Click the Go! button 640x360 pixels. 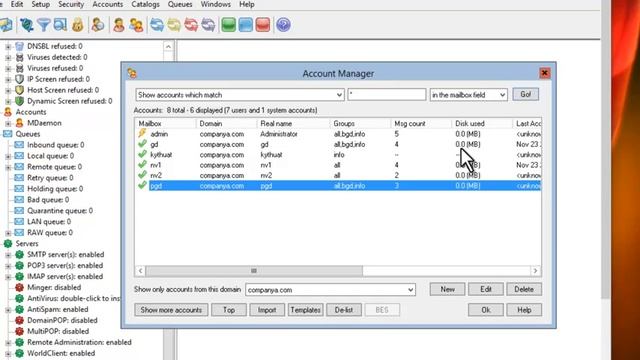[x=525, y=94]
